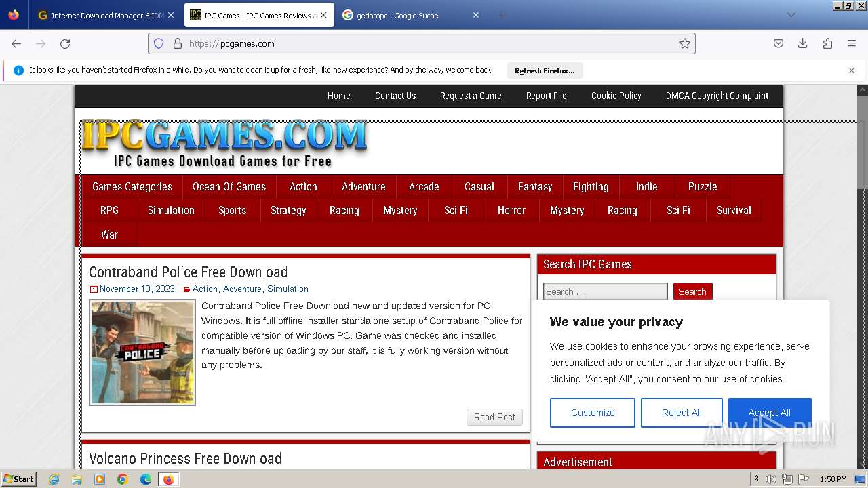Browse the Arcade category
Viewport: 868px width, 488px height.
424,186
